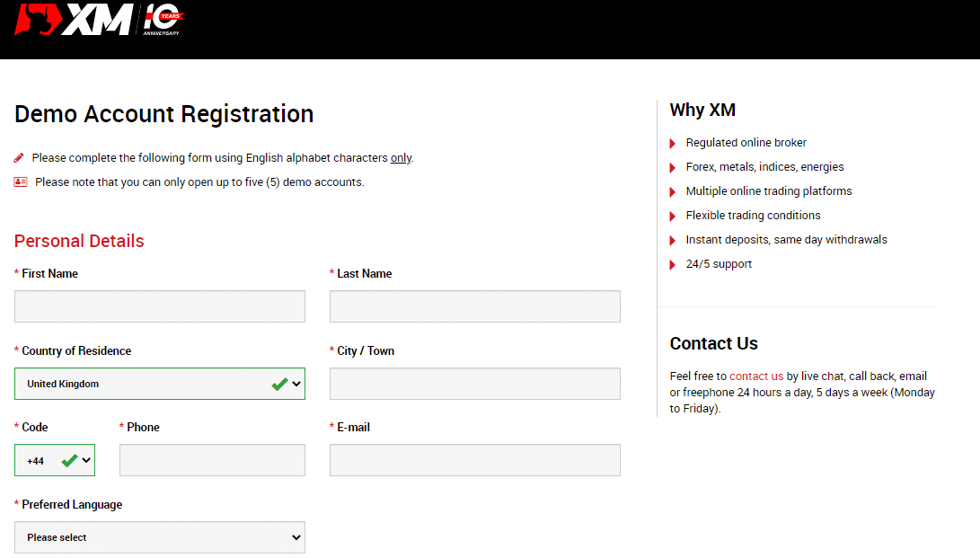Open the Country of Residence dropdown
980x558 pixels.
coord(160,384)
